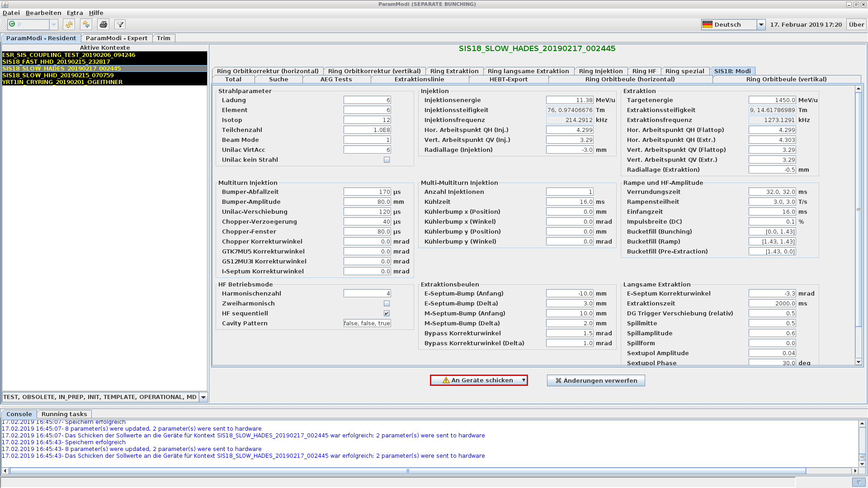868x488 pixels.
Task: Click the console vertical scrollbar
Action: click(x=862, y=444)
